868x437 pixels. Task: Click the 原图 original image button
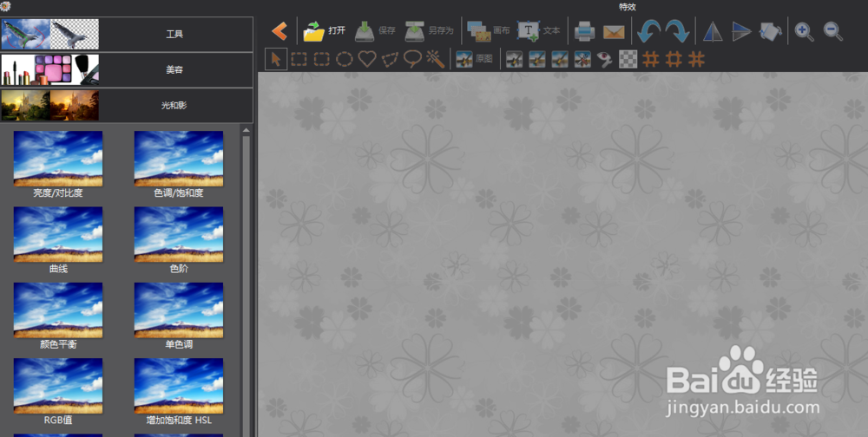pos(475,59)
